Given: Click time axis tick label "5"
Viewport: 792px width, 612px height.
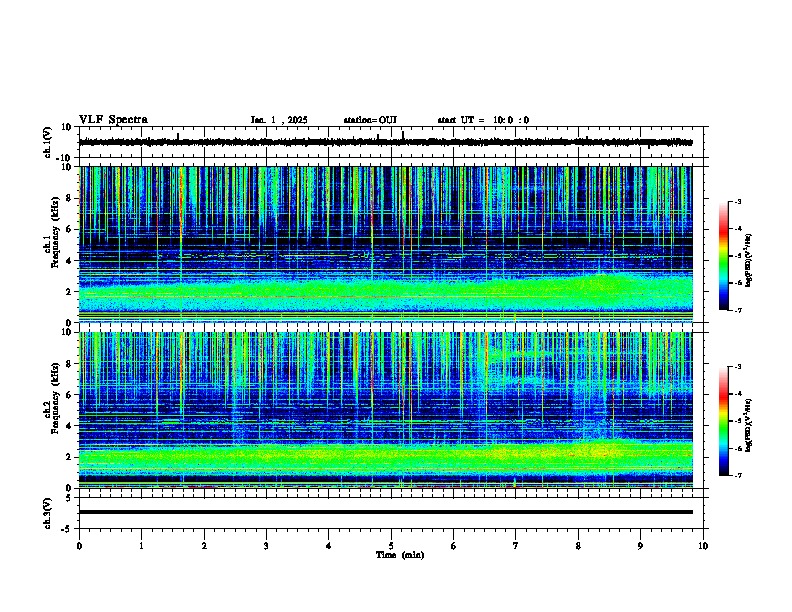Looking at the screenshot, I should click(391, 546).
